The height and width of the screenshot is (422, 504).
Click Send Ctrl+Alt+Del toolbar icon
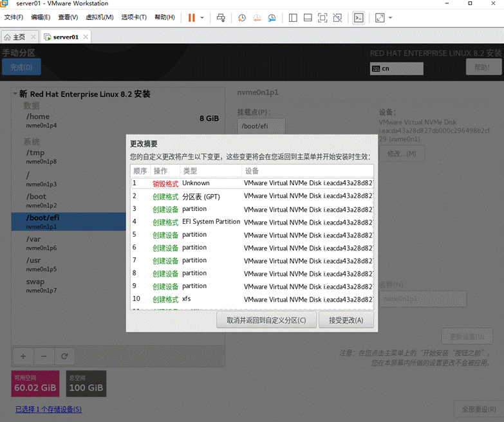click(x=221, y=17)
